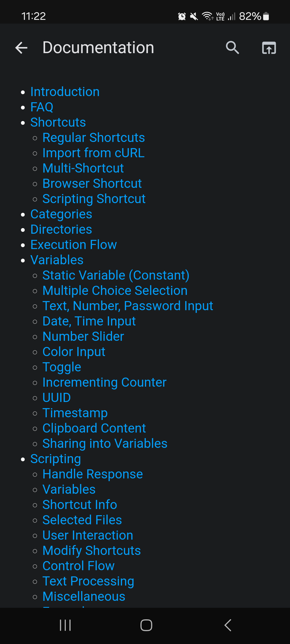View Static Variable (Constant) documentation
290x644 pixels.
pos(116,275)
